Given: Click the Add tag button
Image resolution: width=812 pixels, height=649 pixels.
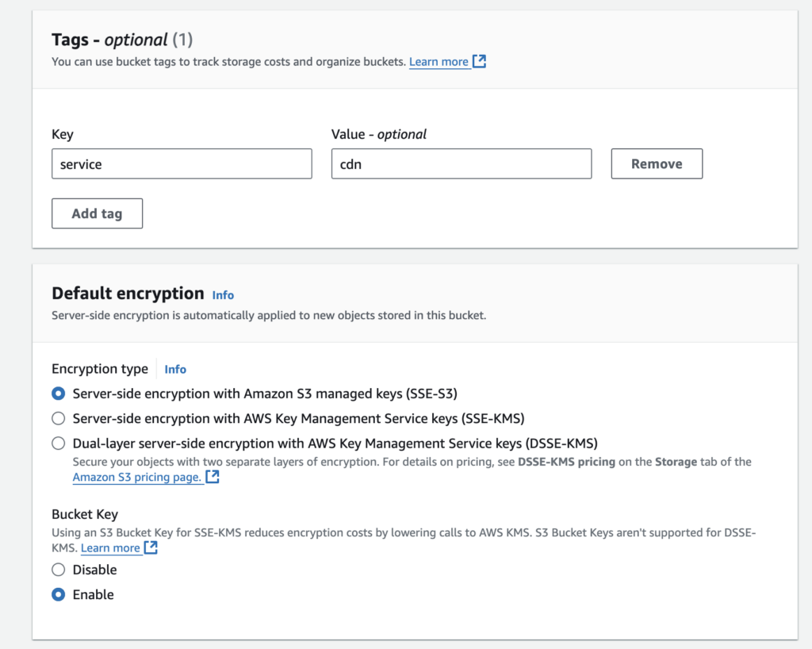Looking at the screenshot, I should coord(97,213).
